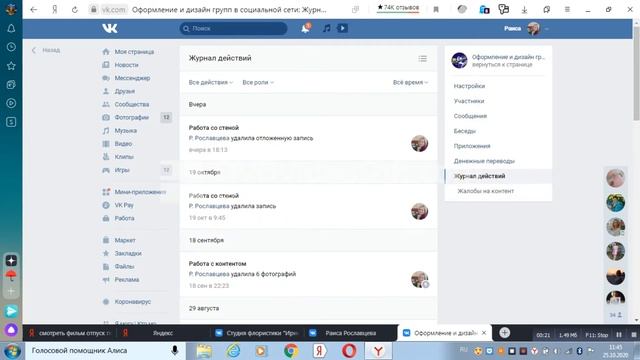Viewport: 640px width, 360px height.
Task: Open Internet Explorer from the taskbar
Action: (233, 351)
